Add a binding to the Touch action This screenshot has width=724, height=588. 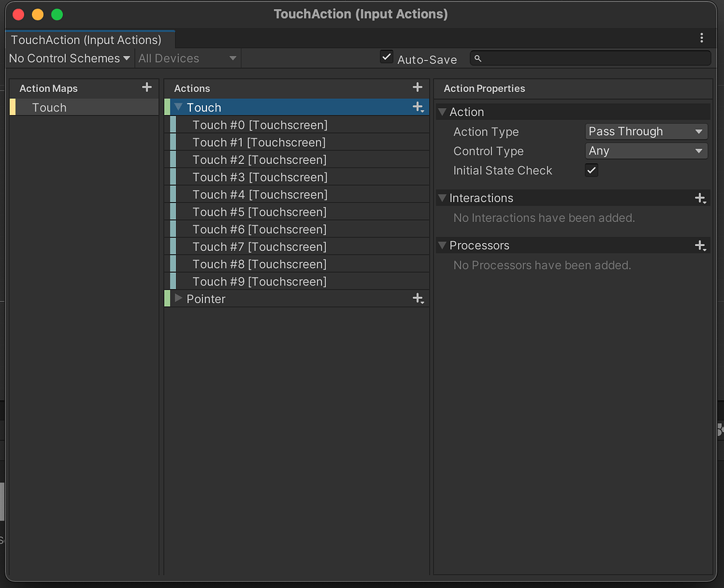pos(419,107)
